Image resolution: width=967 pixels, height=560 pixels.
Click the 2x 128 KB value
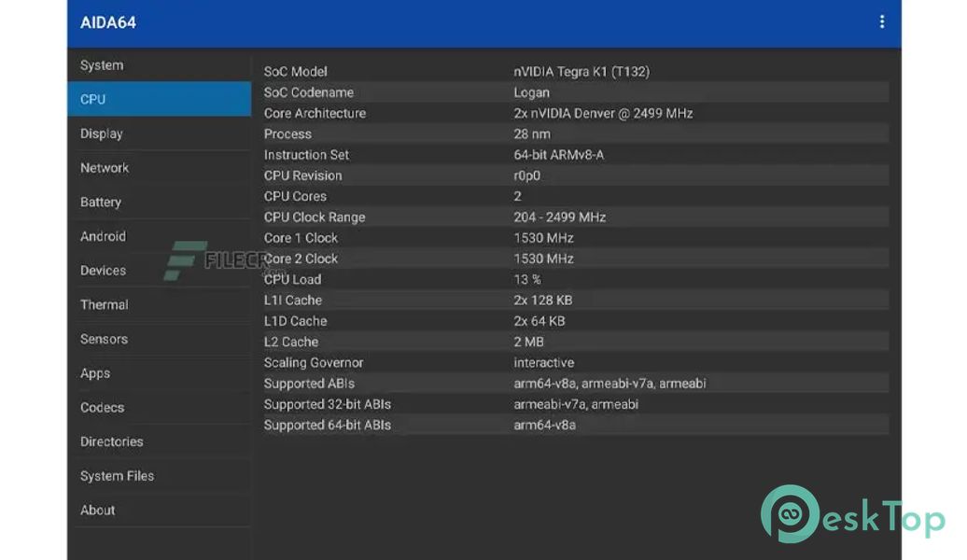click(543, 301)
